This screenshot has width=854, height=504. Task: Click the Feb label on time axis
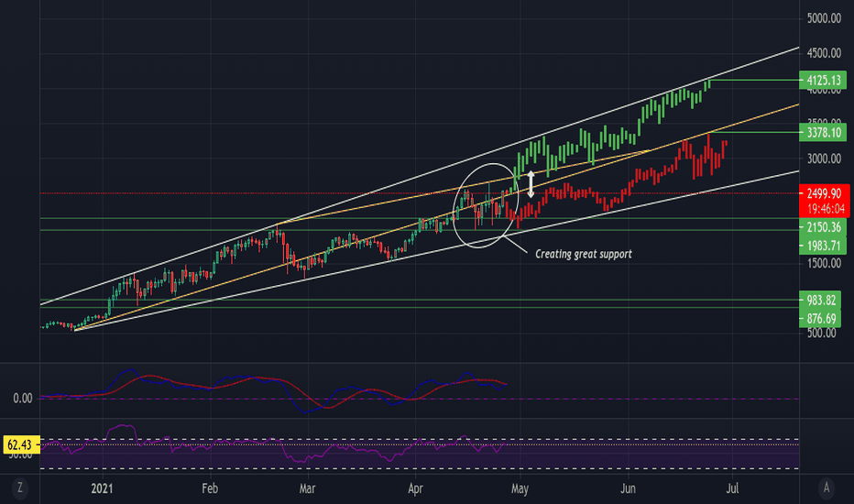[x=210, y=488]
